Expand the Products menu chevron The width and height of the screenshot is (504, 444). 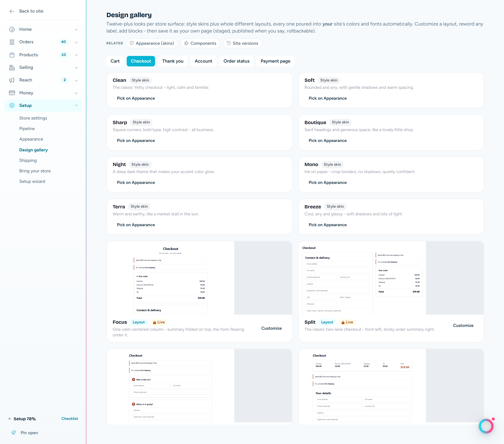click(x=76, y=55)
